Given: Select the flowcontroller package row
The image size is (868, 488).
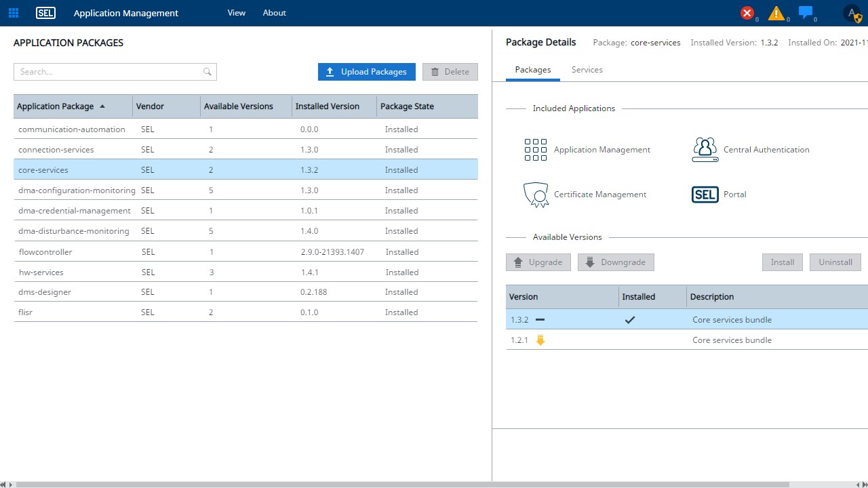Looking at the screenshot, I should (245, 252).
